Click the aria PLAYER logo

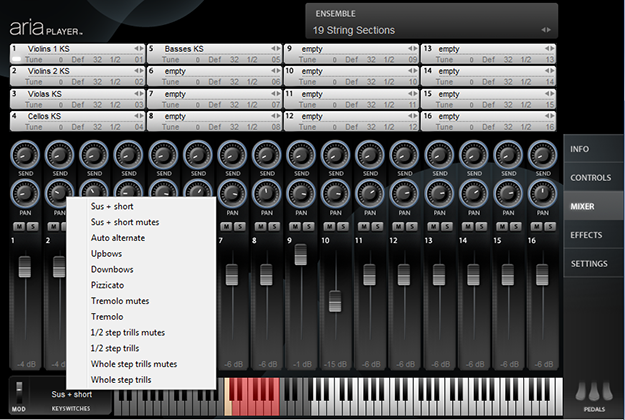(46, 28)
